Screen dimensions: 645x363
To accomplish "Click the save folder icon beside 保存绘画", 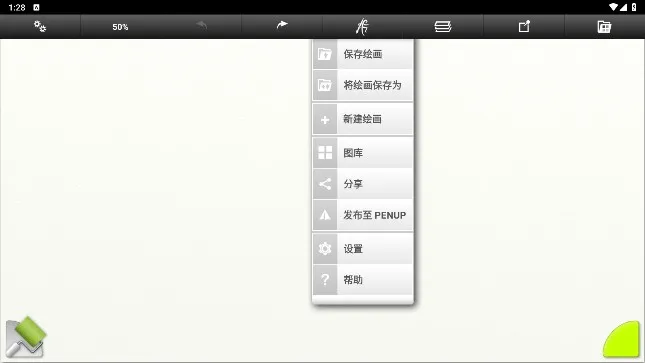I will [325, 54].
